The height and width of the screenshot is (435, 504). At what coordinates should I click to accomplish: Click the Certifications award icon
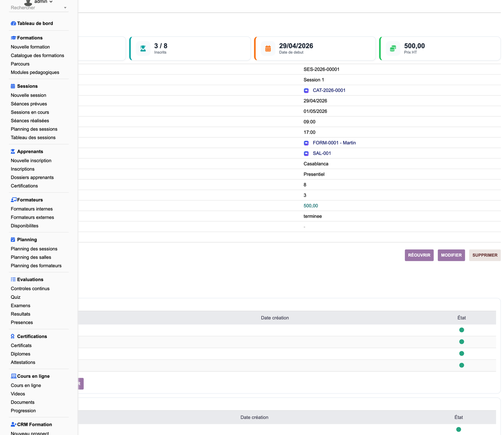13,336
